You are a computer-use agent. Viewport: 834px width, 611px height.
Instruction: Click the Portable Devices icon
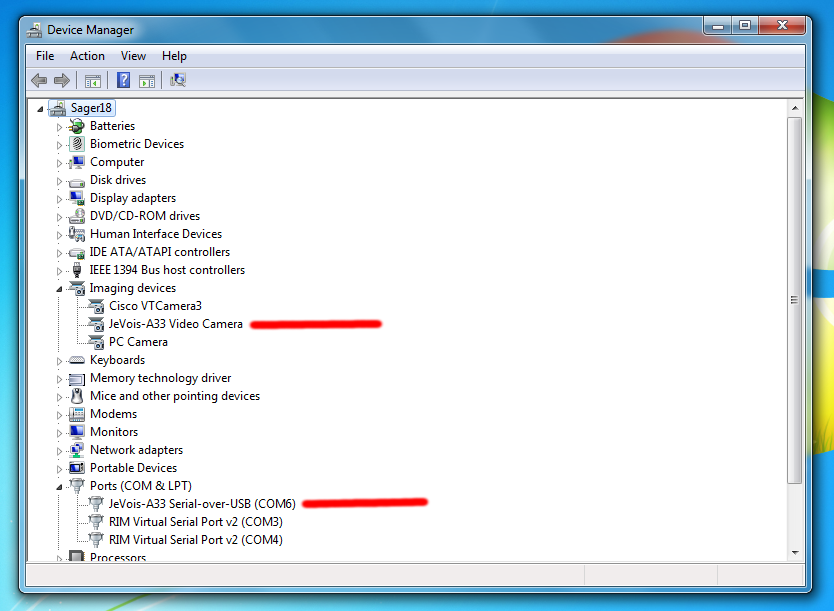[77, 468]
